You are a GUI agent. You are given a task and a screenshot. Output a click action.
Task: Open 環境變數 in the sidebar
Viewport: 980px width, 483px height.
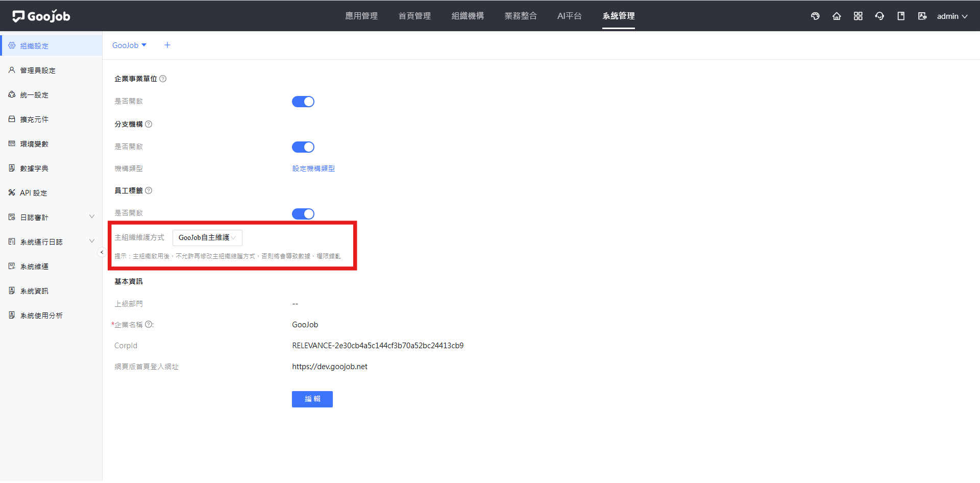coord(51,143)
